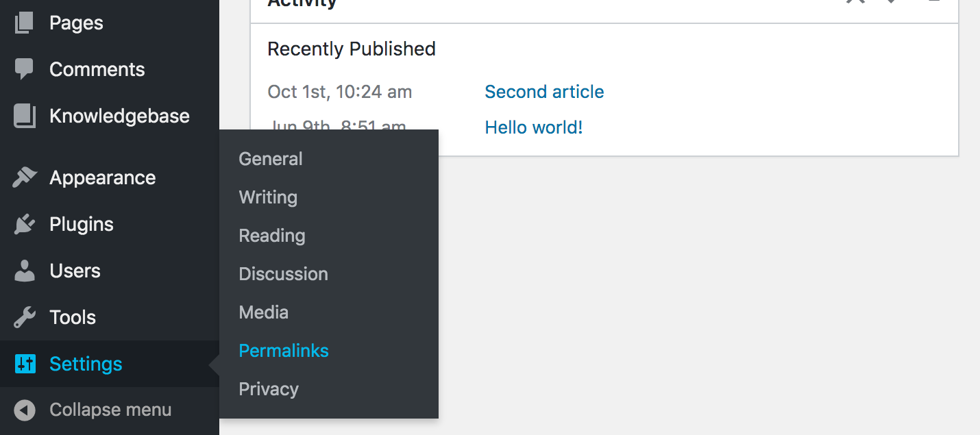980x435 pixels.
Task: Open Discussion settings
Action: pyautogui.click(x=283, y=274)
